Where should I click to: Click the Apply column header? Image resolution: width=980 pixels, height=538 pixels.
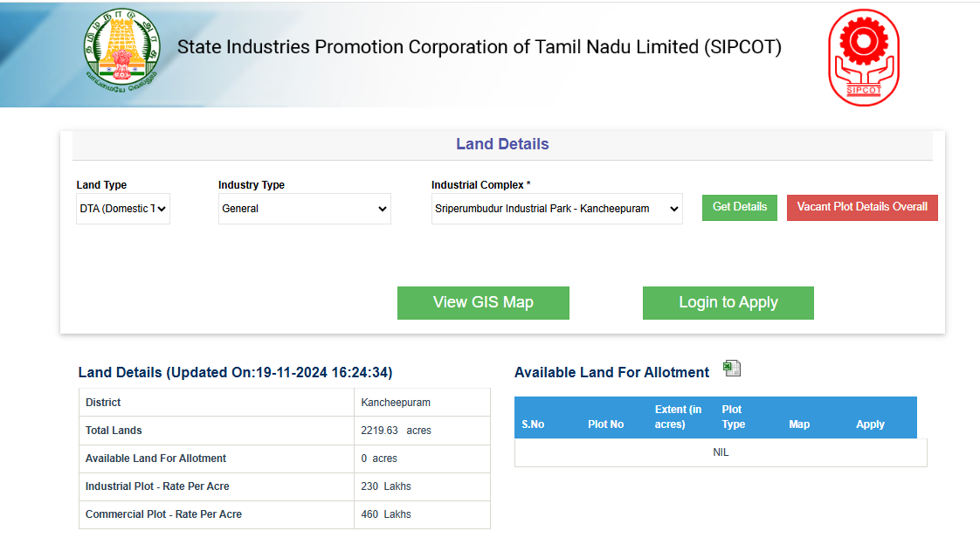[870, 424]
